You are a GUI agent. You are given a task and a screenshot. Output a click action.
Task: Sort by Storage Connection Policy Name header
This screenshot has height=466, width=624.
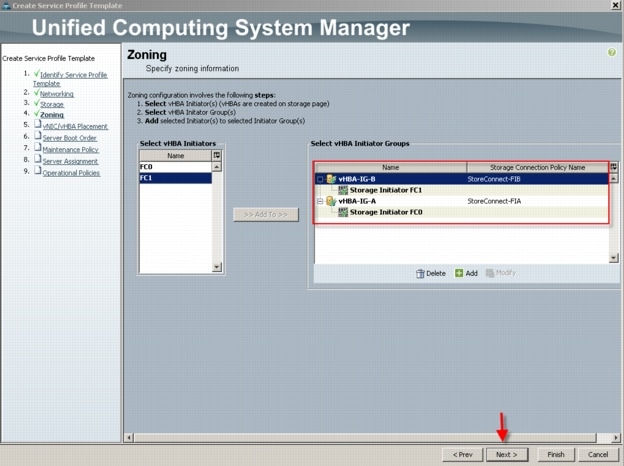tap(538, 167)
